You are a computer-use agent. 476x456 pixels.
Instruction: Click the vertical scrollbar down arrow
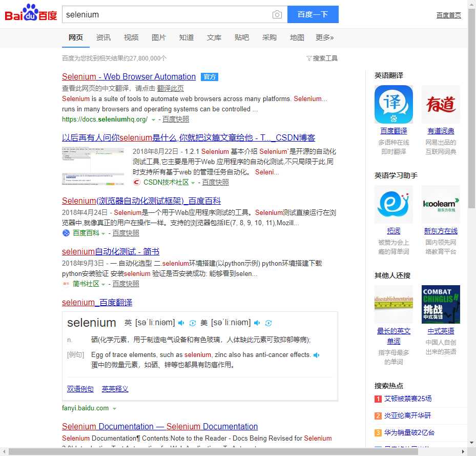pos(472,443)
